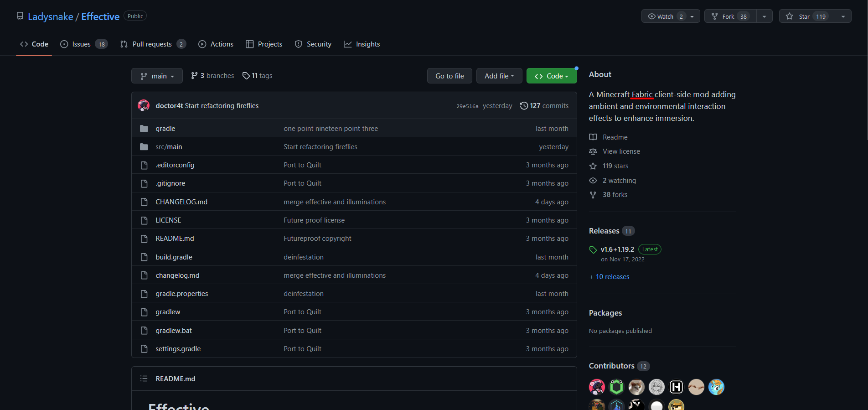
Task: Open the H logo contributor avatar
Action: [x=677, y=387]
